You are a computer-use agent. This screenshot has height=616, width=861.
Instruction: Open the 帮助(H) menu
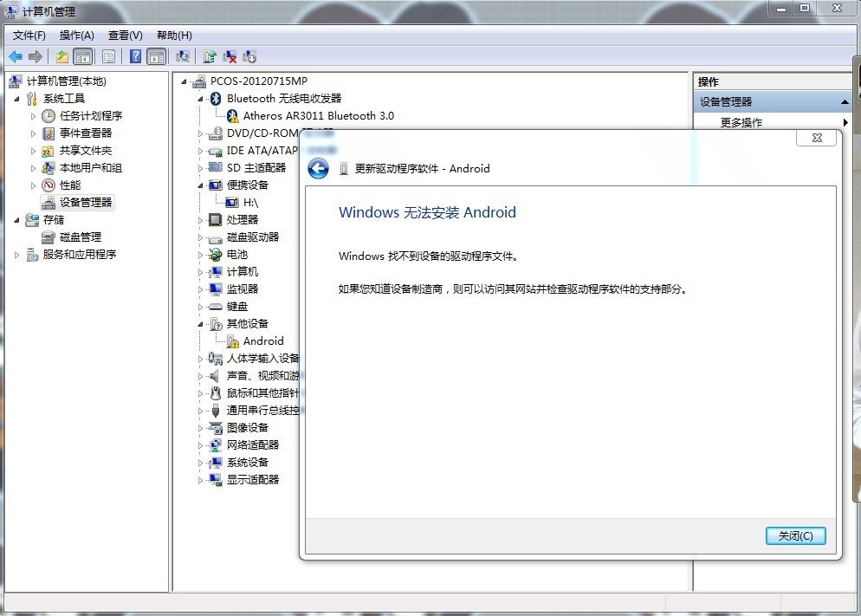click(x=174, y=36)
